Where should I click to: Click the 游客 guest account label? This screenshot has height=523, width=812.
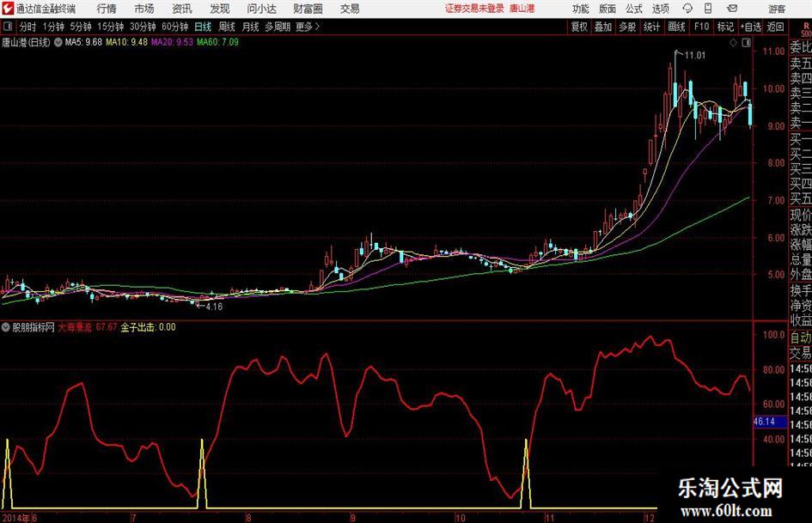coord(777,9)
